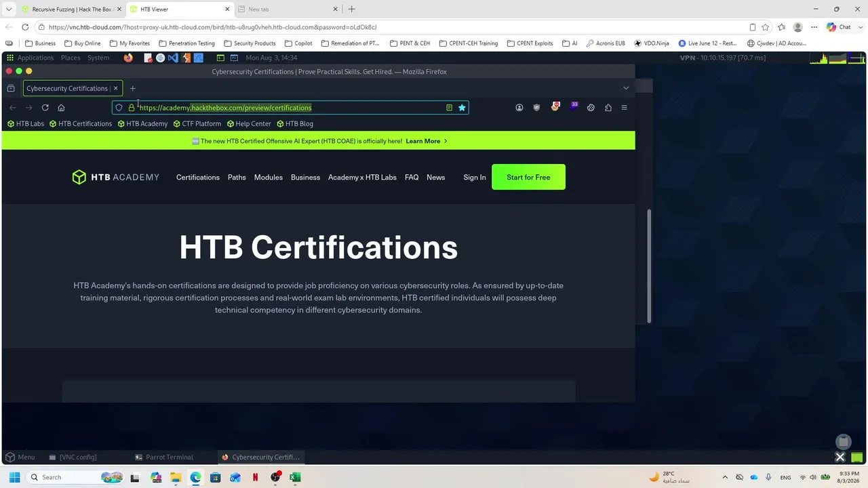Switch to the Recursive Fuzzing browser tab
Screen dimensions: 868x488
71,9
